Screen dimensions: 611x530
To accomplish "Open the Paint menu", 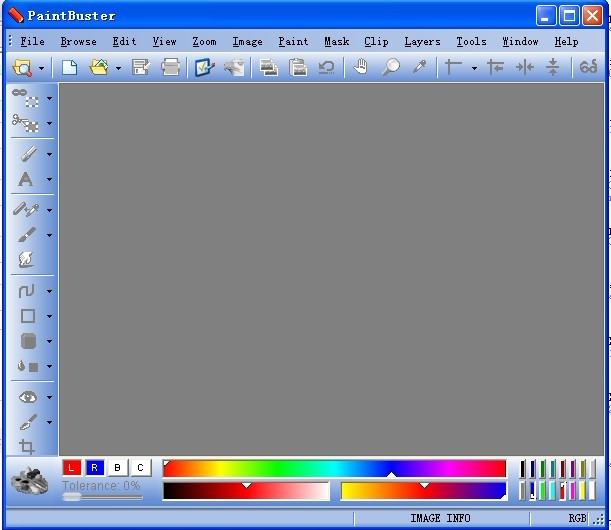I will tap(293, 41).
